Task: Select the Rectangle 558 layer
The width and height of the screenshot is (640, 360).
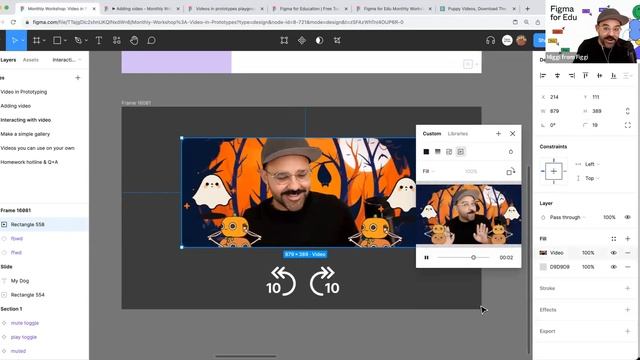Action: click(x=44, y=224)
